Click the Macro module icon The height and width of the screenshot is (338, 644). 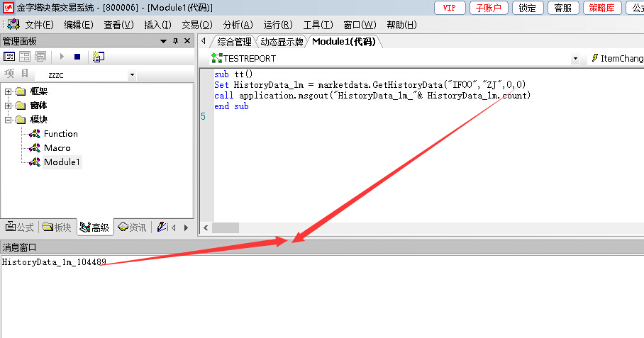click(35, 147)
